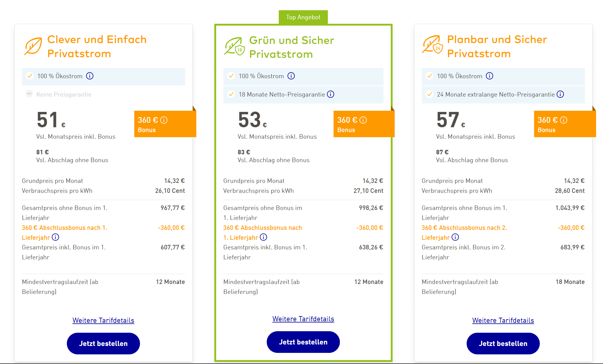Open info icon after Abschlussbonus nach 2. Lieferjahr
Image resolution: width=603 pixels, height=364 pixels.
(x=455, y=237)
